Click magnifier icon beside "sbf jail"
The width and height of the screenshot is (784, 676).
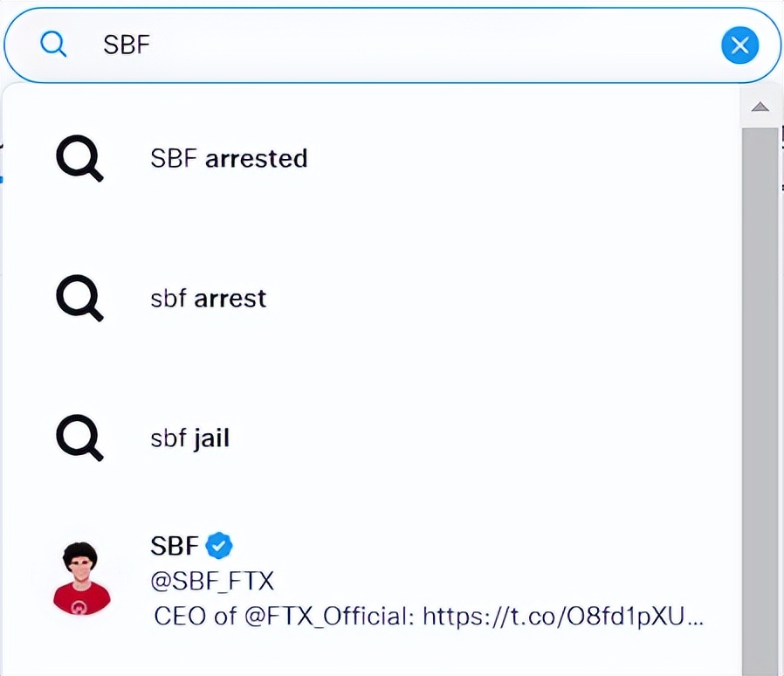click(79, 438)
